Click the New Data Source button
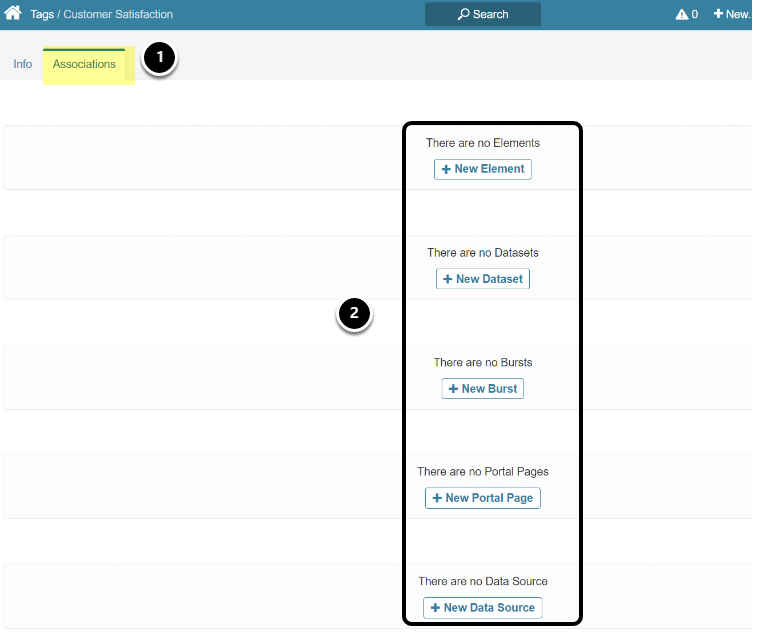 point(482,607)
